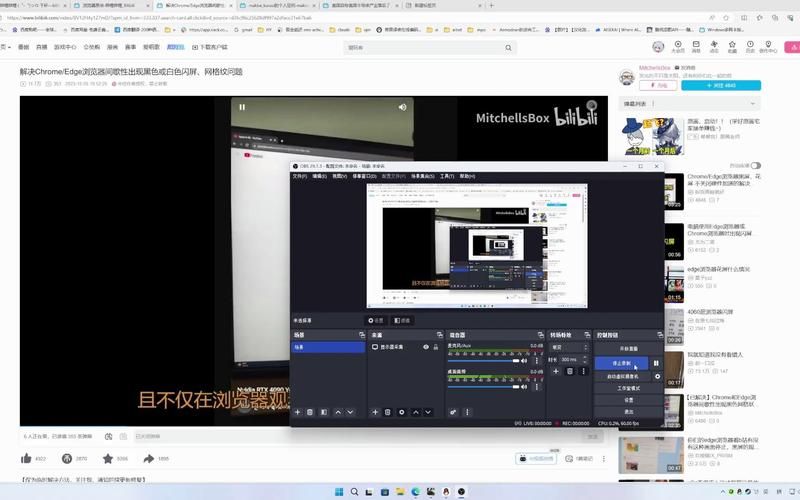Mute the desktop audio speaker icon
This screenshot has width=800, height=500.
click(x=523, y=387)
